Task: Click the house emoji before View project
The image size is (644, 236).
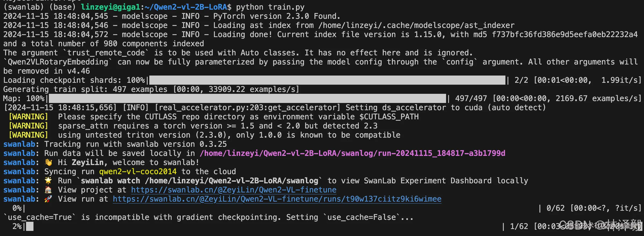Action: (48, 190)
